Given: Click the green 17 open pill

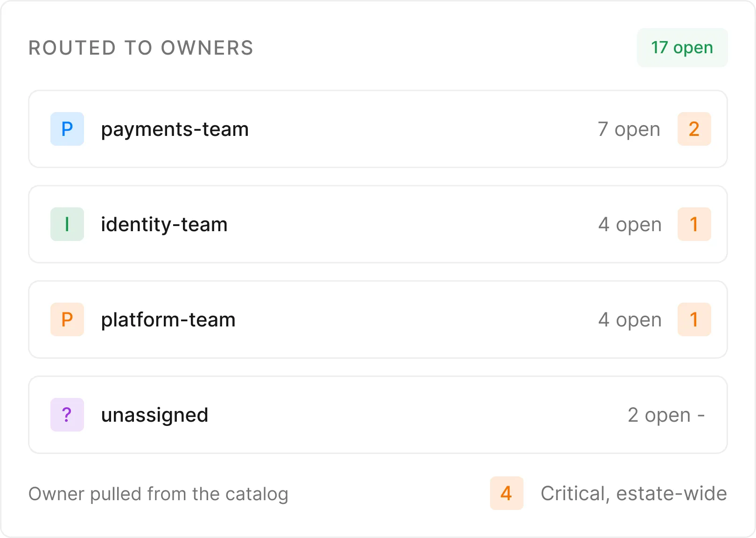Looking at the screenshot, I should (682, 48).
